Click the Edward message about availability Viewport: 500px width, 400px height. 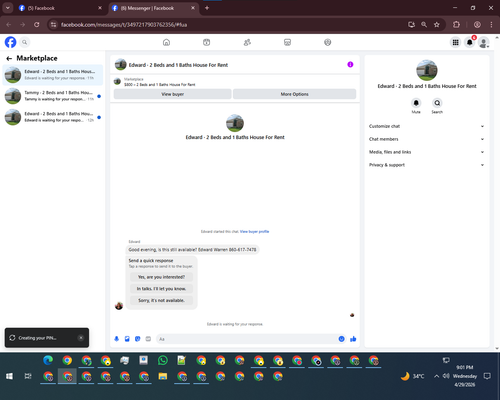point(192,250)
